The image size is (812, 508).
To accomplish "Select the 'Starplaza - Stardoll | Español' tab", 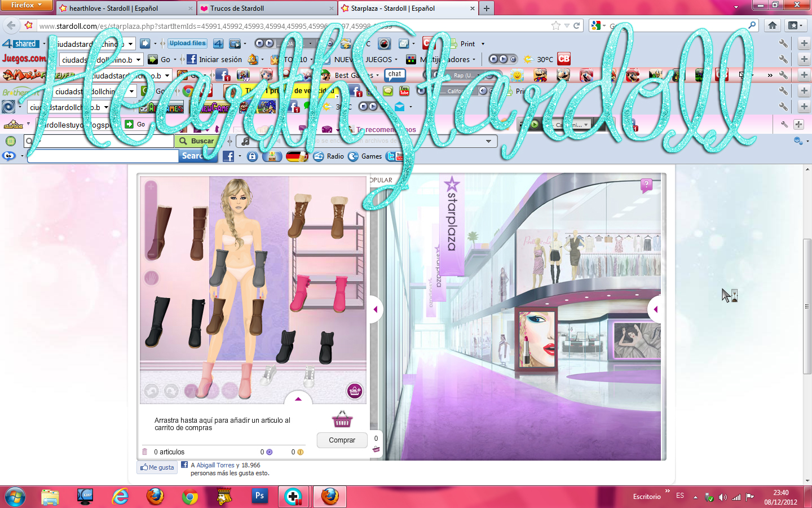I will [x=408, y=8].
